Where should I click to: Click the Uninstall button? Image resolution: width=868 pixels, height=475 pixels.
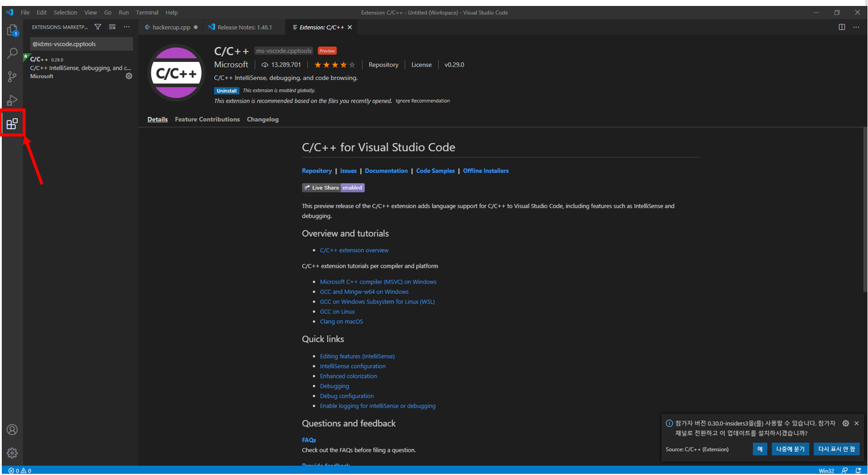click(227, 91)
